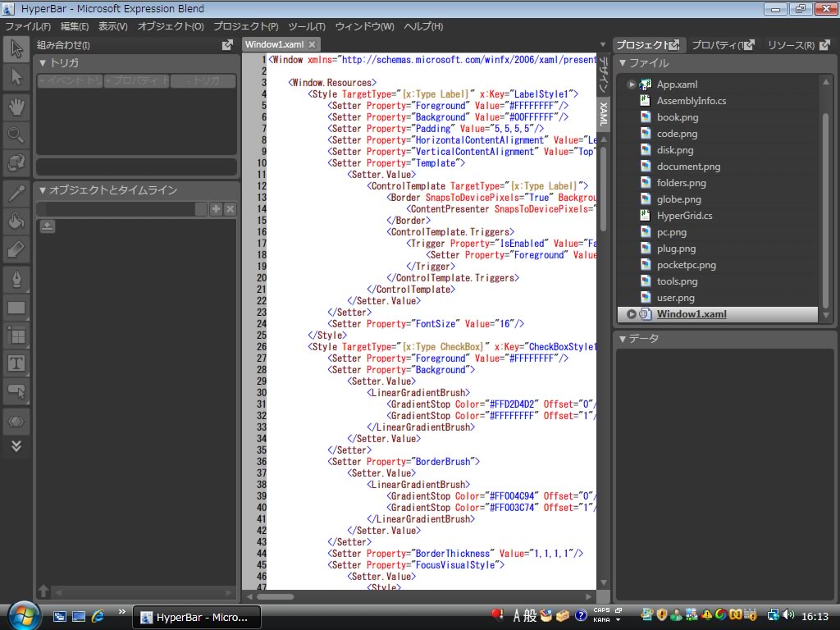Pop out the 組み合わせ panel
This screenshot has width=840, height=630.
coord(228,45)
